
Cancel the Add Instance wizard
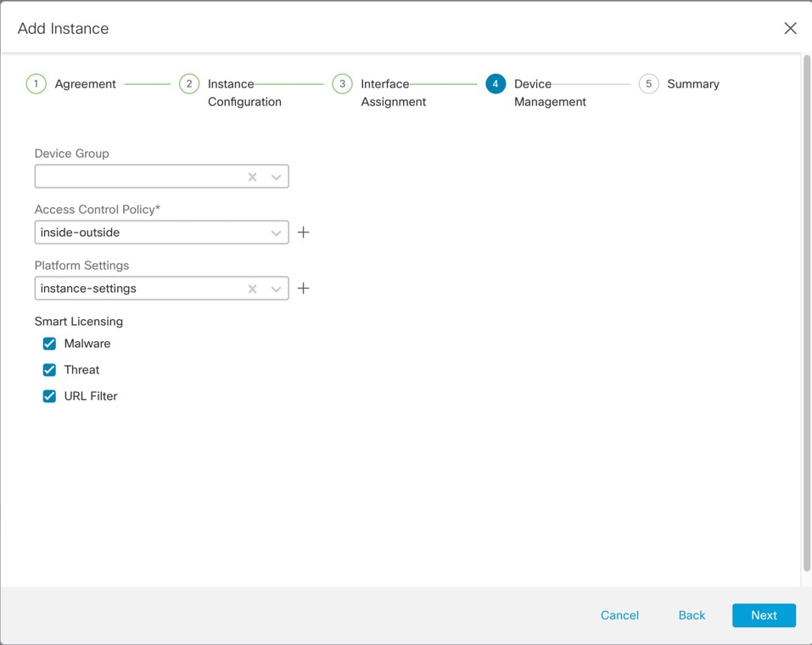coord(619,615)
